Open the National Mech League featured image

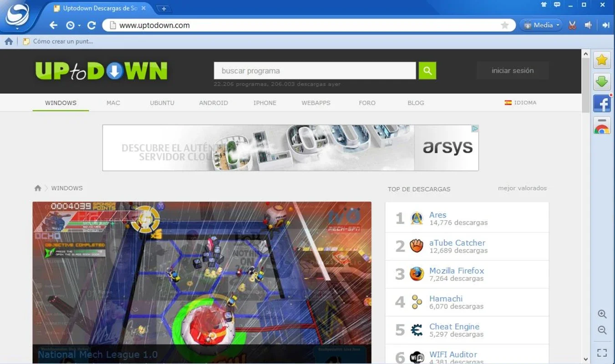(x=202, y=282)
